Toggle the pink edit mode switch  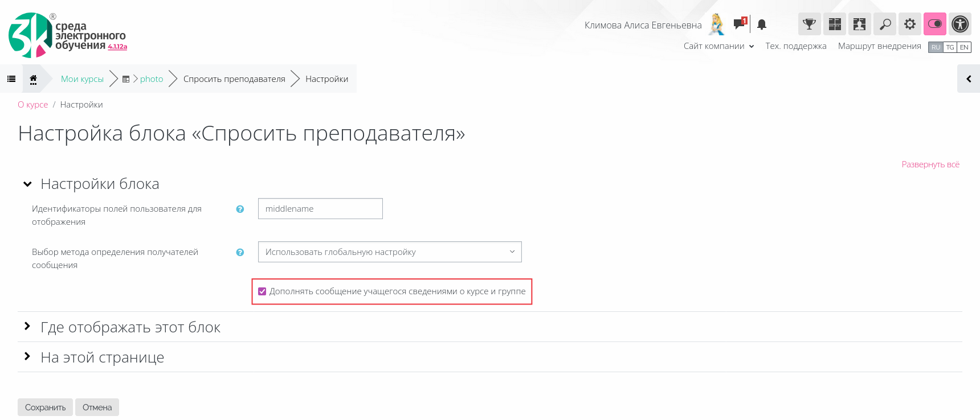tap(935, 24)
